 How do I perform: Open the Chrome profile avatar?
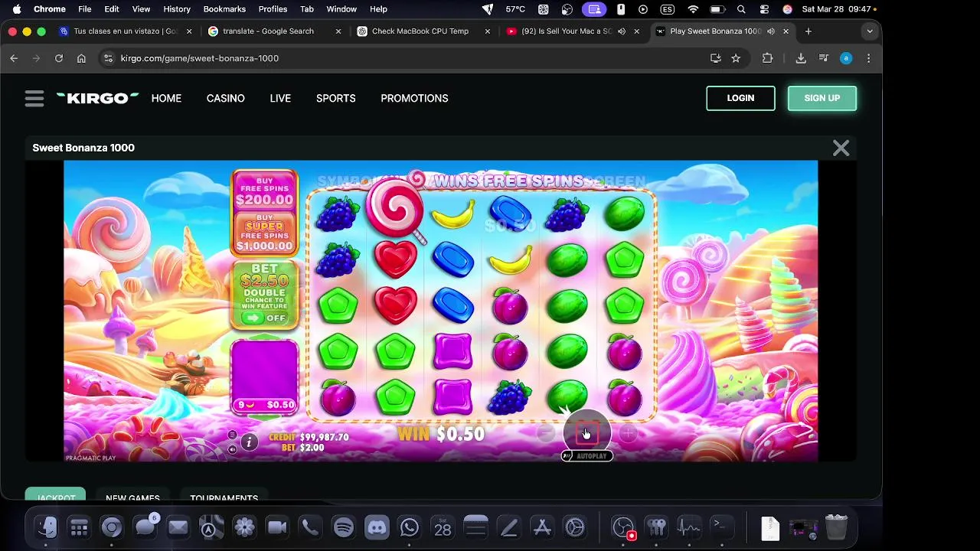coord(846,58)
